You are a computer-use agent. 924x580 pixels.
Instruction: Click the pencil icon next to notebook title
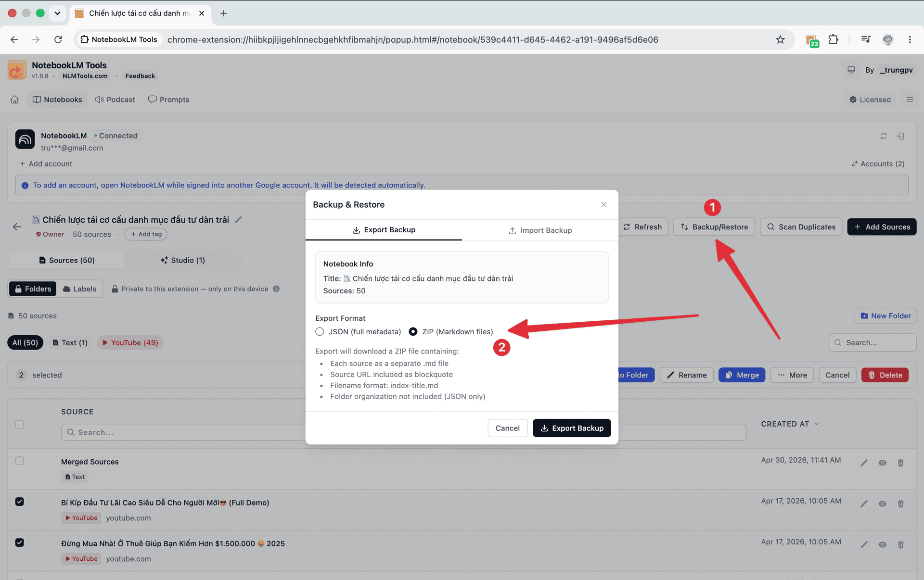pos(238,220)
